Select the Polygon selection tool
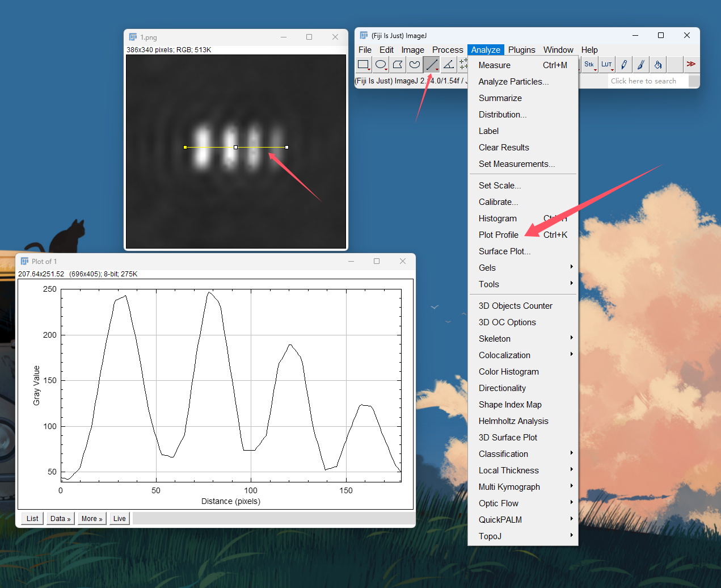Viewport: 721px width, 588px height. 398,65
